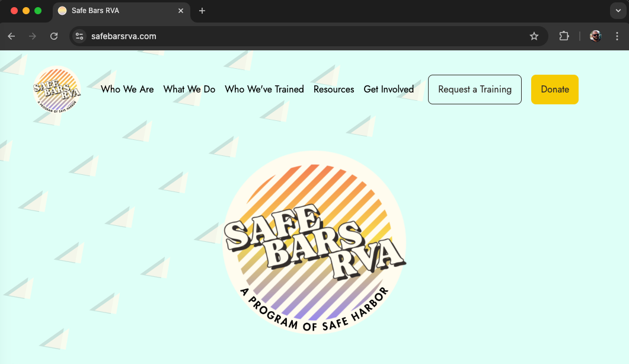Screen dimensions: 629x364
Task: Maximize the window with the green button
Action: coord(38,11)
